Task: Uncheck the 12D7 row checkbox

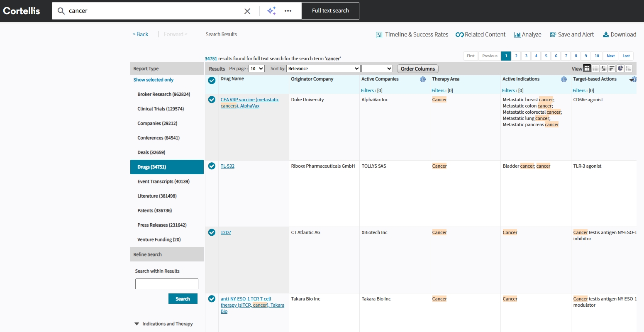Action: point(212,232)
